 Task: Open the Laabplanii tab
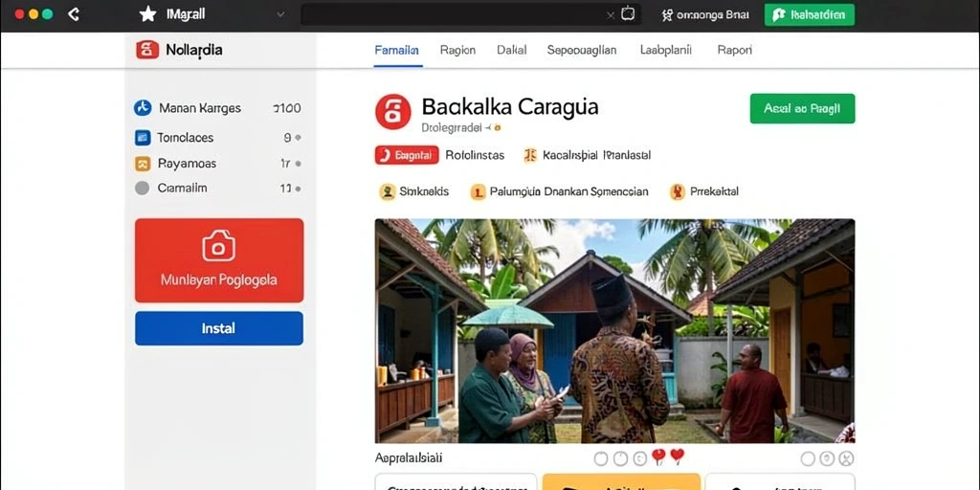coord(666,50)
